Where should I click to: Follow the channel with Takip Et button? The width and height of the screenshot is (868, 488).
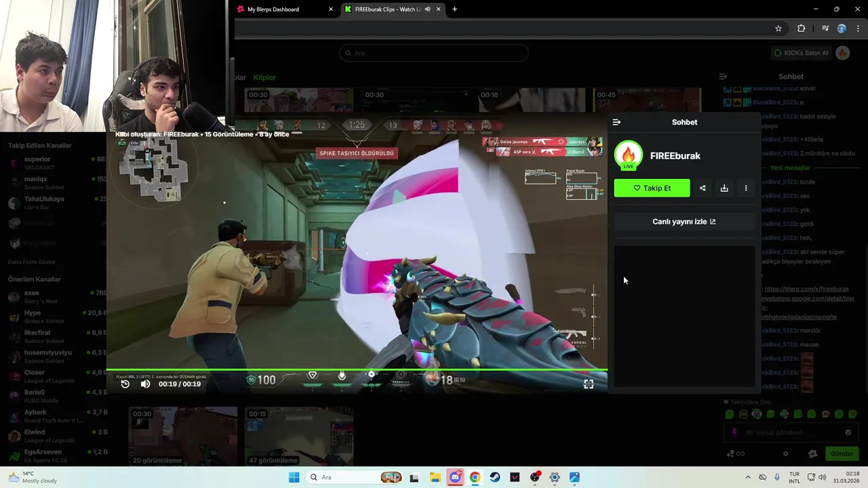coord(652,188)
